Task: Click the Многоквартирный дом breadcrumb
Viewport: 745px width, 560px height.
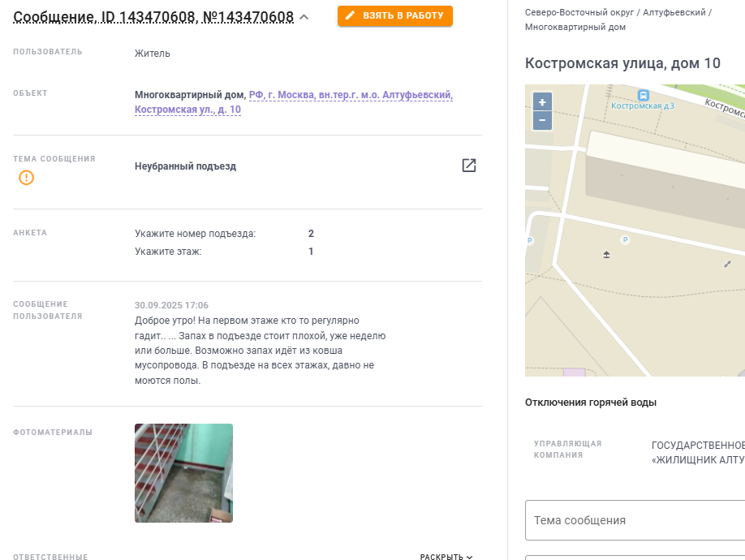Action: click(575, 27)
